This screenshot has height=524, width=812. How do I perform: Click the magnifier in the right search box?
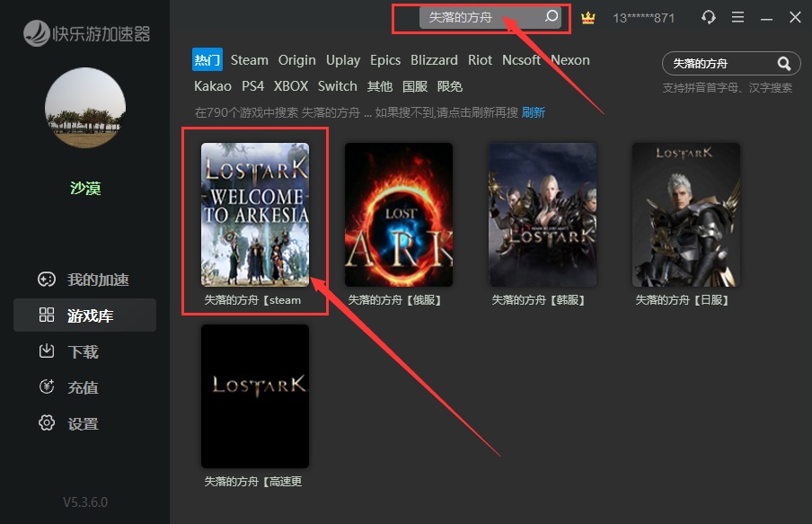784,64
